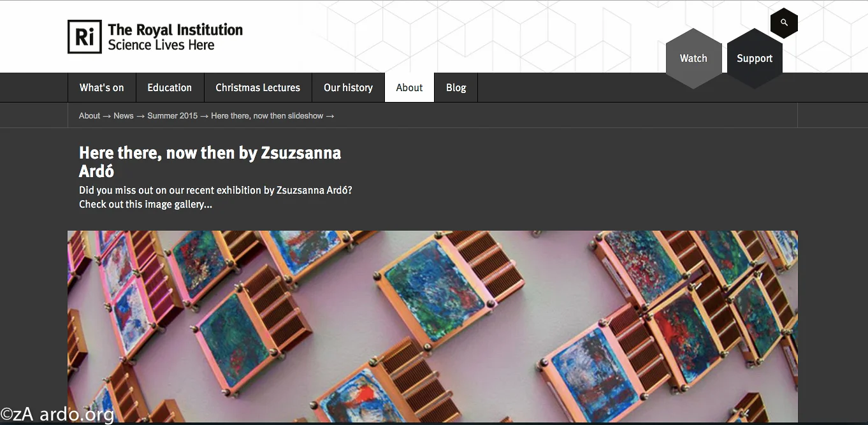Open the Education menu item
This screenshot has width=868, height=425.
[170, 87]
